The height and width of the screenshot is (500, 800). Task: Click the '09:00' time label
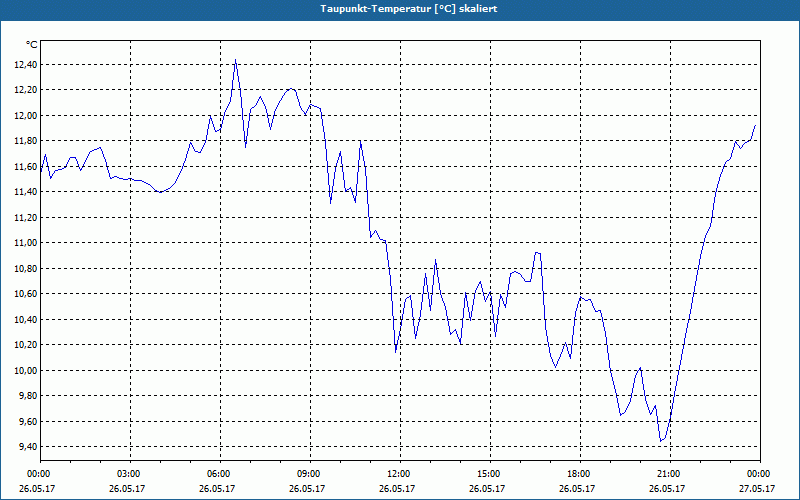[x=310, y=474]
